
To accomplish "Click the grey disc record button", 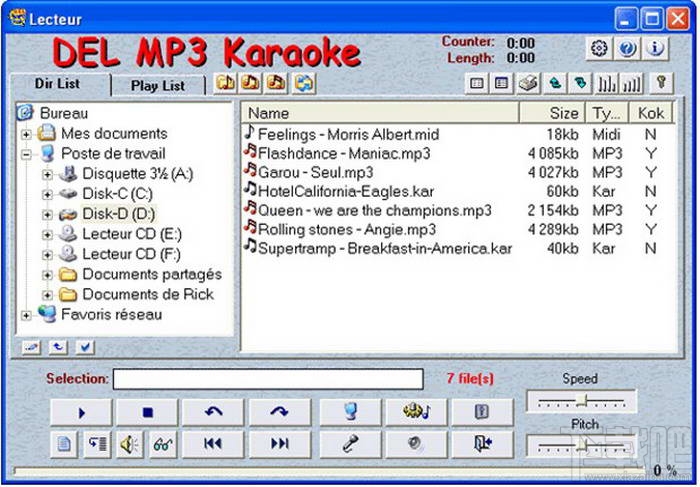I will (x=417, y=444).
